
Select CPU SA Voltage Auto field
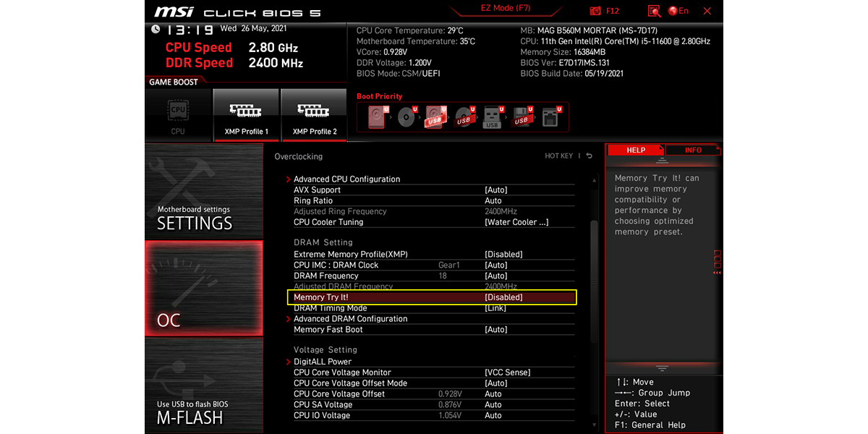(434, 404)
